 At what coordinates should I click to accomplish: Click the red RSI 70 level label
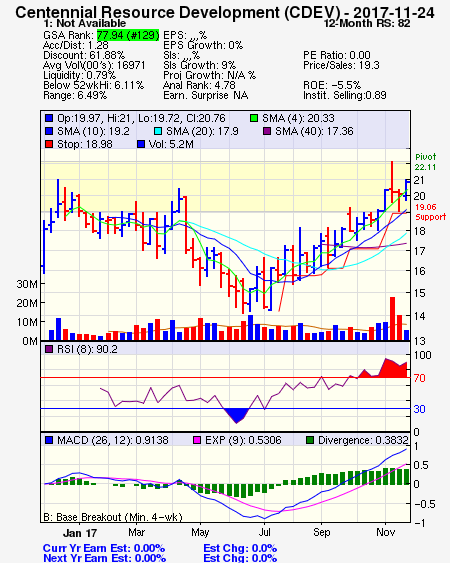coord(419,378)
